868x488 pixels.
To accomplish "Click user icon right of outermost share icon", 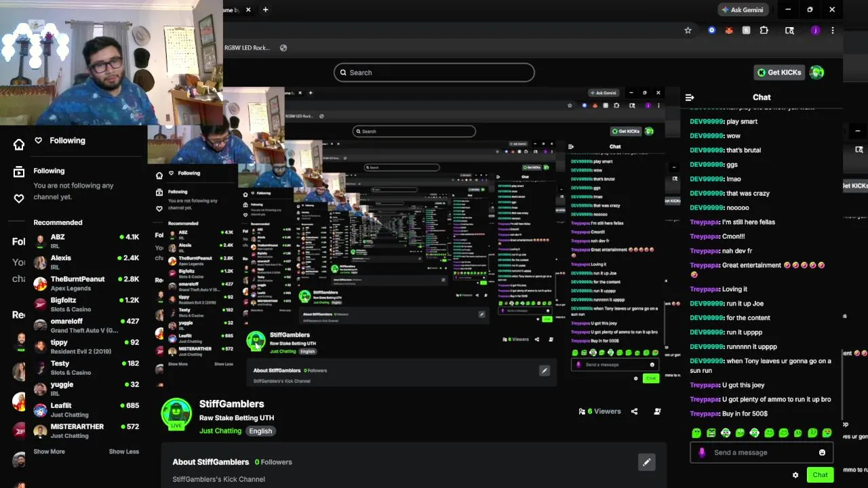I will [657, 411].
